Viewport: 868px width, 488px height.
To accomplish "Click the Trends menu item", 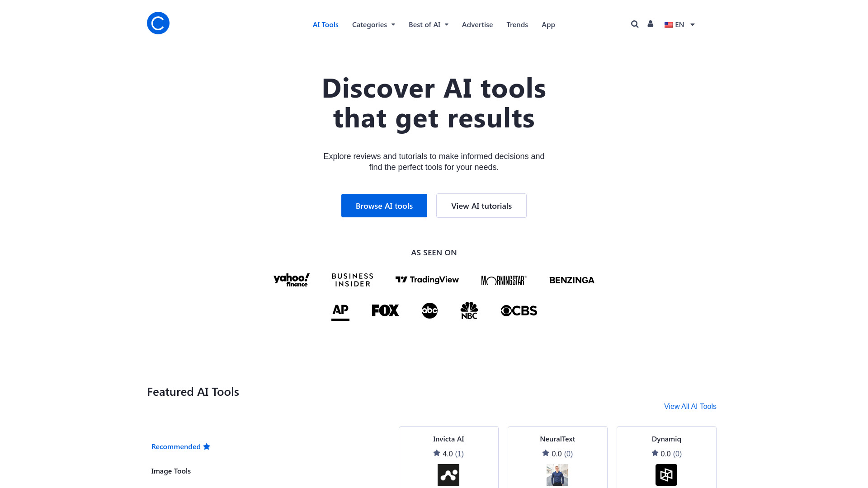I will pyautogui.click(x=517, y=24).
